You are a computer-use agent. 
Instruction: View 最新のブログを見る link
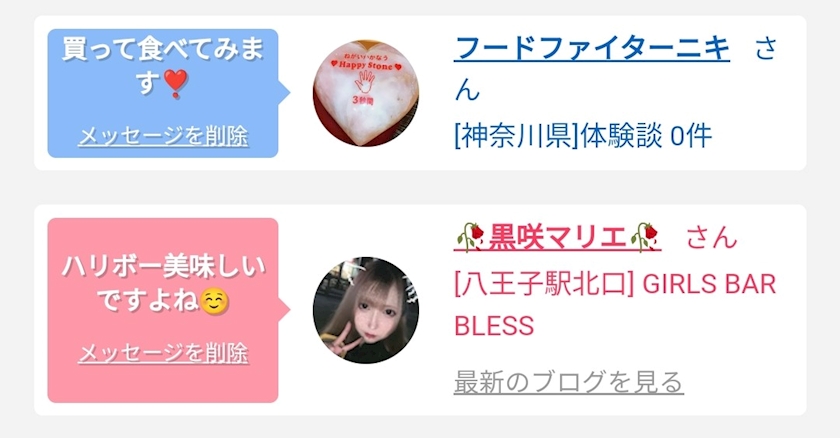pyautogui.click(x=568, y=382)
